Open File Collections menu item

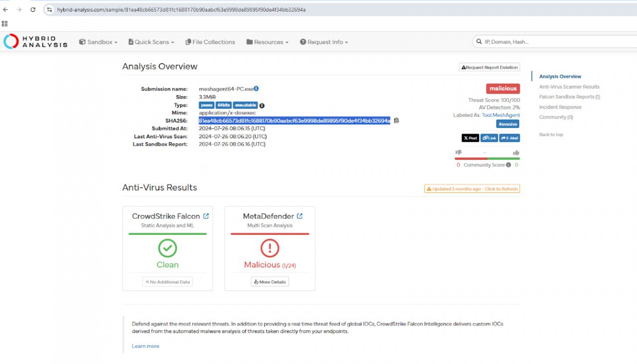click(x=210, y=42)
